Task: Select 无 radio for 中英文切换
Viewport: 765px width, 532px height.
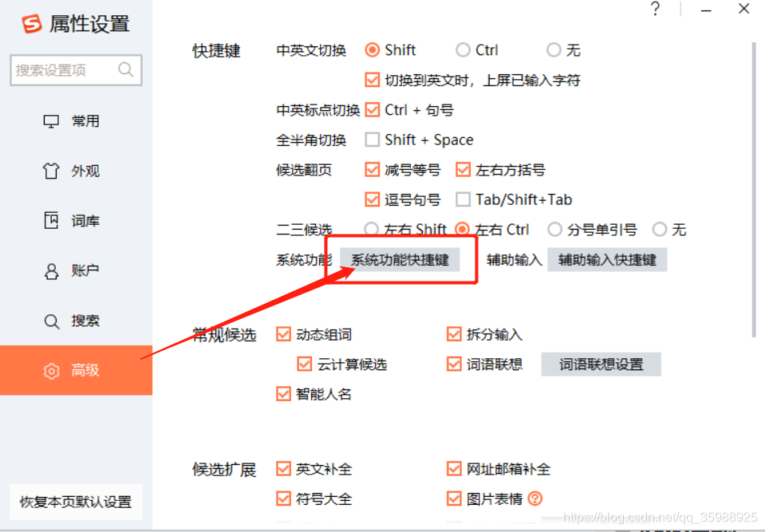Action: (554, 49)
